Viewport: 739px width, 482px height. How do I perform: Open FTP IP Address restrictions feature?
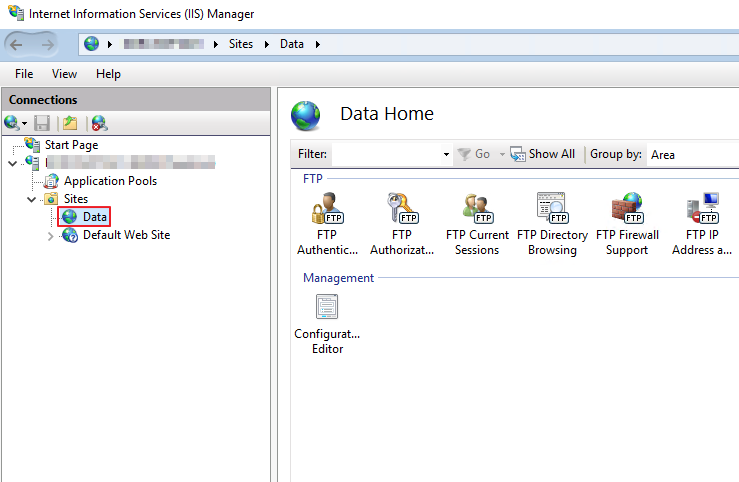(702, 223)
